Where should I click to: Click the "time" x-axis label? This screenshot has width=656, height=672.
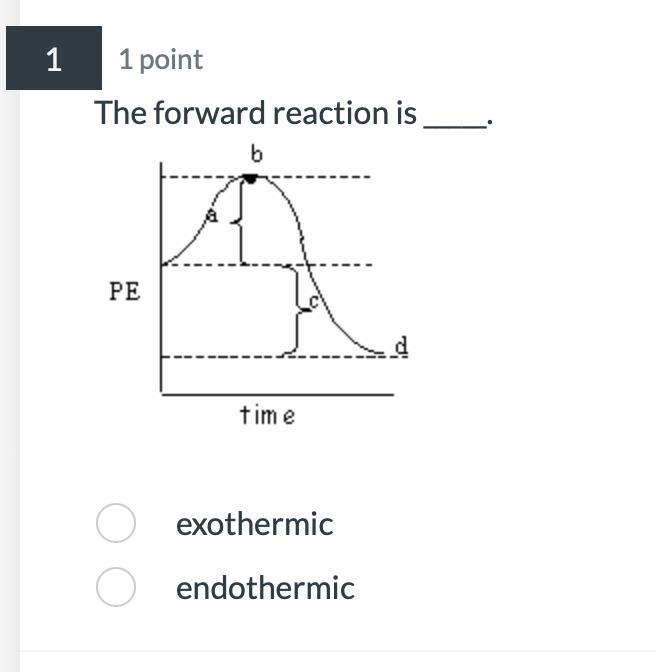[267, 414]
